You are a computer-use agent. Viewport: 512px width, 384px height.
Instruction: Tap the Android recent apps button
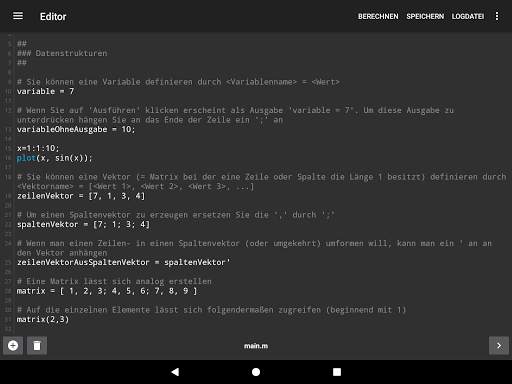(x=337, y=372)
